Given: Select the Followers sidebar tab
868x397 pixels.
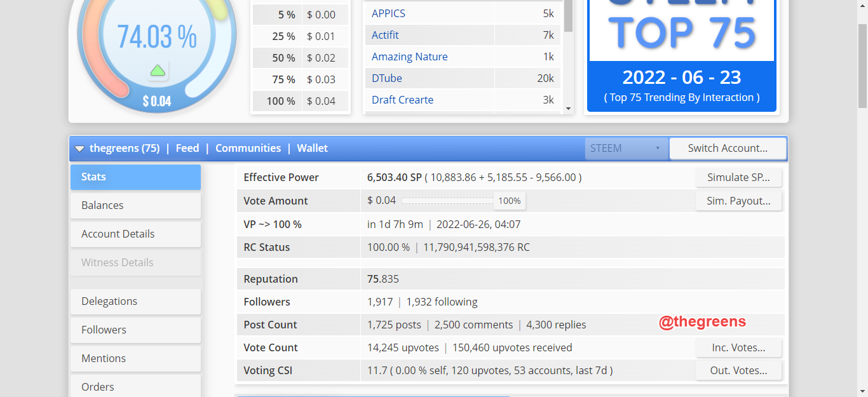Looking at the screenshot, I should point(135,330).
